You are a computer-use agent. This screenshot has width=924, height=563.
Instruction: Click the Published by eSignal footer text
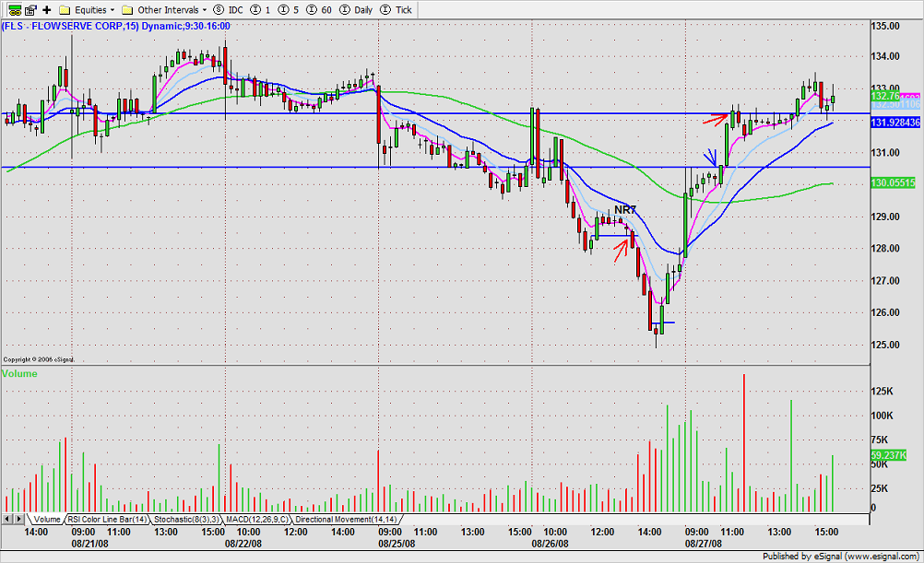841,556
